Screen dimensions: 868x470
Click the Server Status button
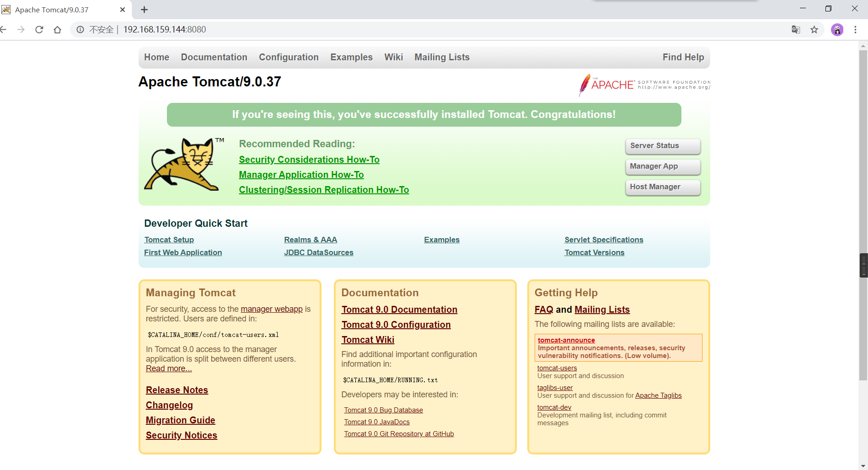[663, 146]
